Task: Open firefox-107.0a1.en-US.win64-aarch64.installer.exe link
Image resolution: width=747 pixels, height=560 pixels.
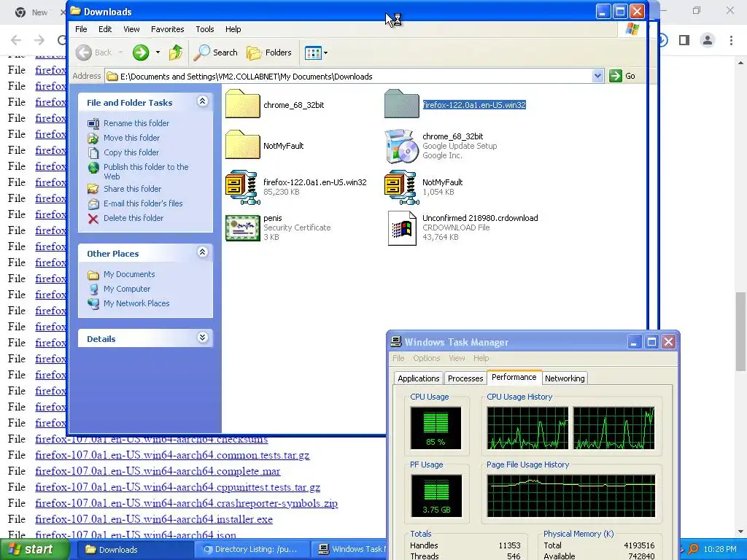Action: 154,519
